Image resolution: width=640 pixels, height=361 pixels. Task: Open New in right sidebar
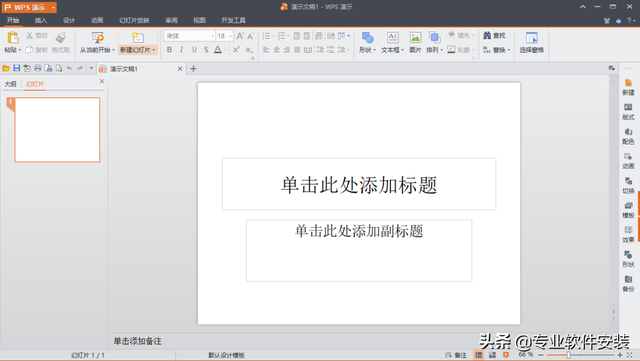pyautogui.click(x=628, y=87)
